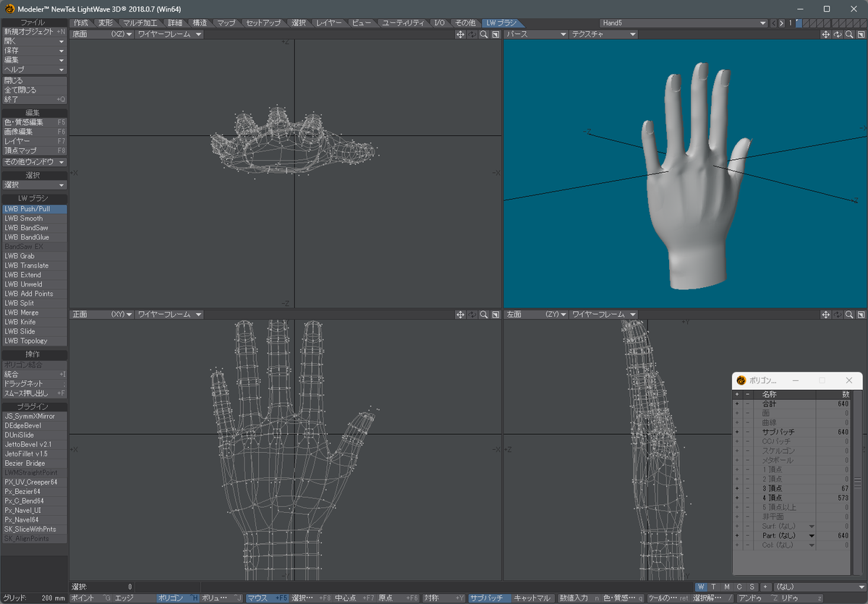Screen dimensions: 868x604
Task: Toggle ポリゴン selection mode
Action: 178,598
